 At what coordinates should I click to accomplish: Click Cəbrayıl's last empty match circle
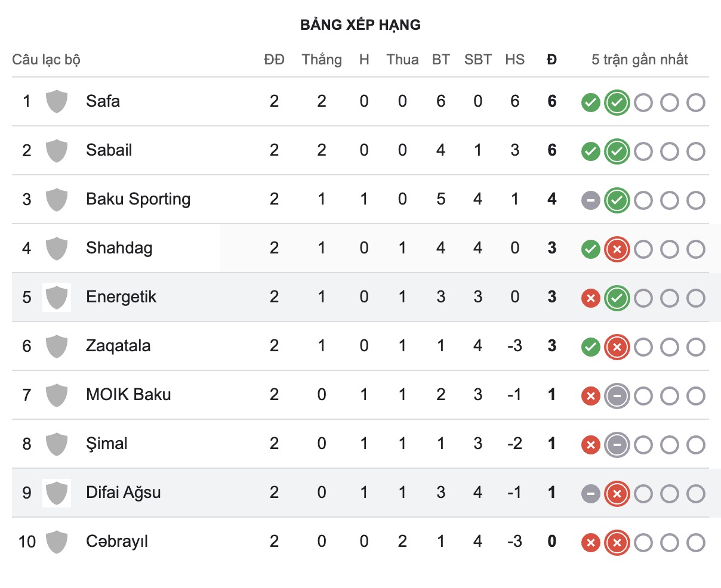tap(695, 543)
